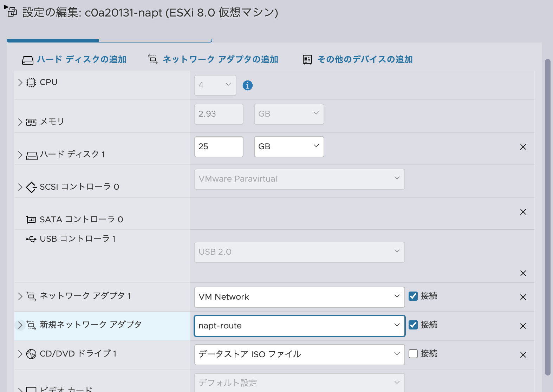Click the CPU chip icon
The image size is (553, 392).
tap(31, 83)
